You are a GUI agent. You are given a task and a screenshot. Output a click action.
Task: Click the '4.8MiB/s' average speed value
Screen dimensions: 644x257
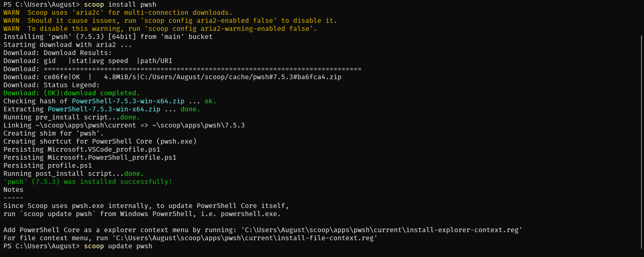coord(120,77)
